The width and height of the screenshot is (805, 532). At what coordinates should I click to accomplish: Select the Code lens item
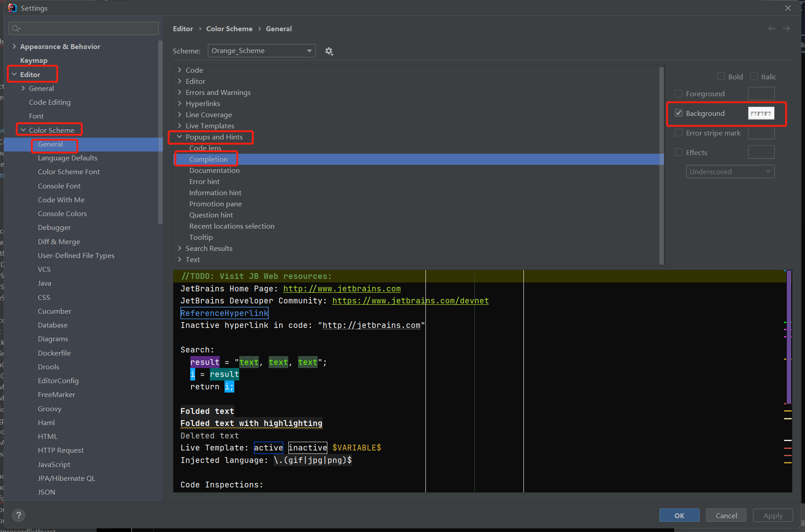click(x=205, y=148)
